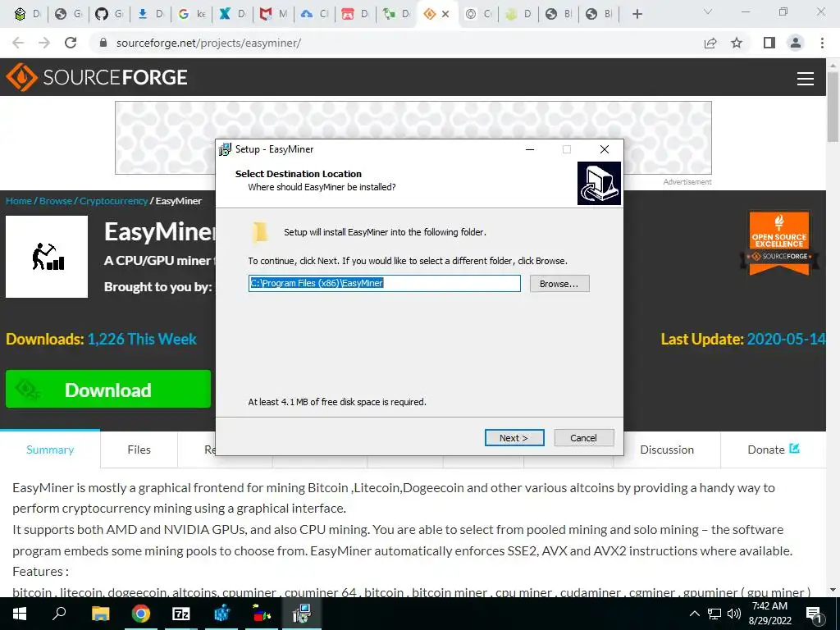This screenshot has height=630, width=840.
Task: Open the Files tab
Action: click(x=139, y=450)
